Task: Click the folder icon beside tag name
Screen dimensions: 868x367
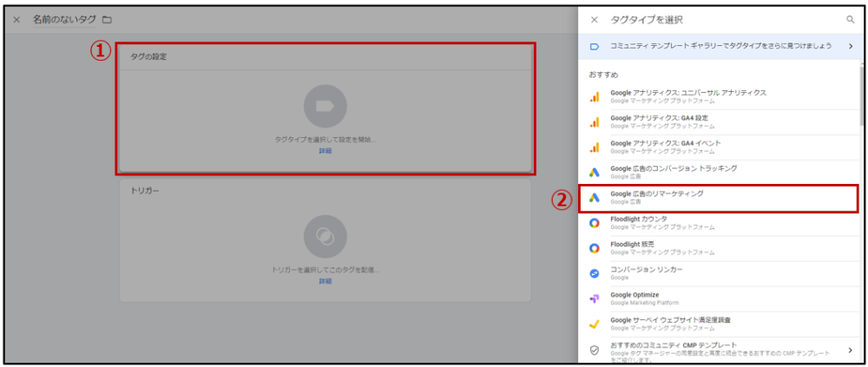Action: tap(107, 20)
